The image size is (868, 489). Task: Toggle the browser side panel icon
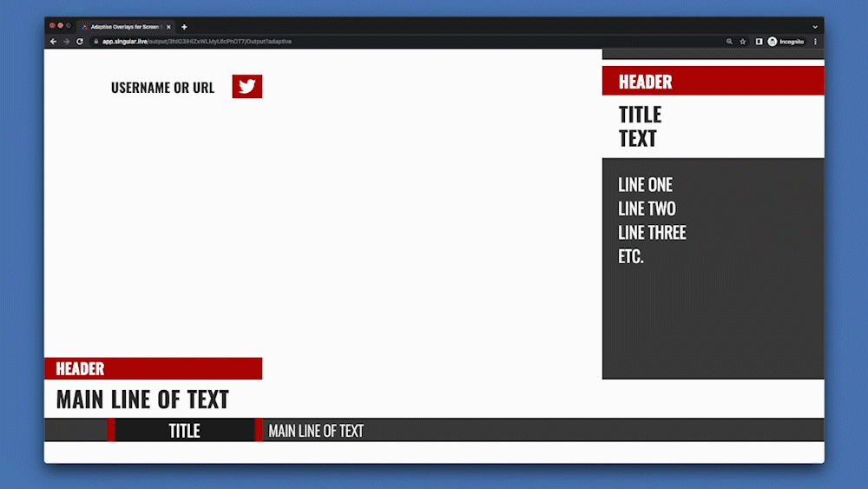click(x=759, y=42)
